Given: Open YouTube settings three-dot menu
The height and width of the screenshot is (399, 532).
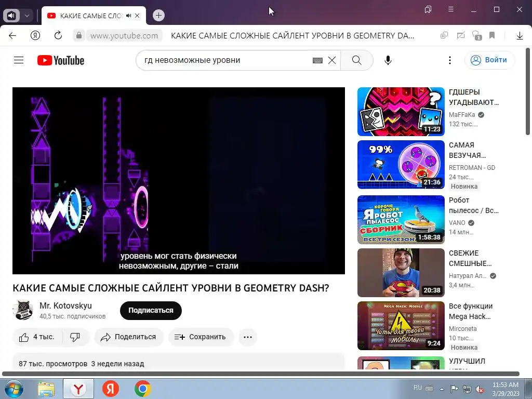Looking at the screenshot, I should coord(449,60).
